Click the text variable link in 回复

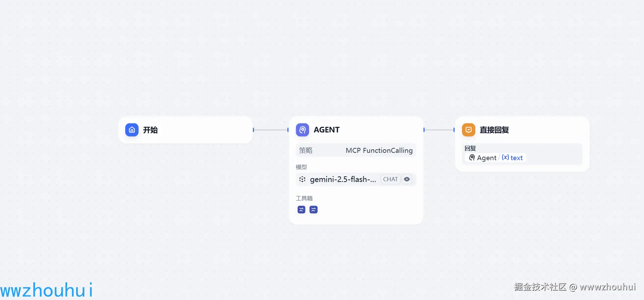pos(517,158)
